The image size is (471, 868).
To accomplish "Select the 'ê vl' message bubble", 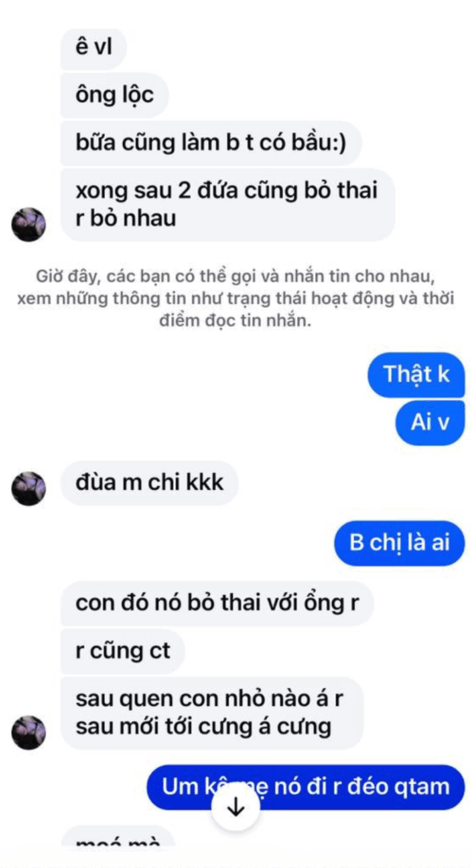I will [x=93, y=48].
